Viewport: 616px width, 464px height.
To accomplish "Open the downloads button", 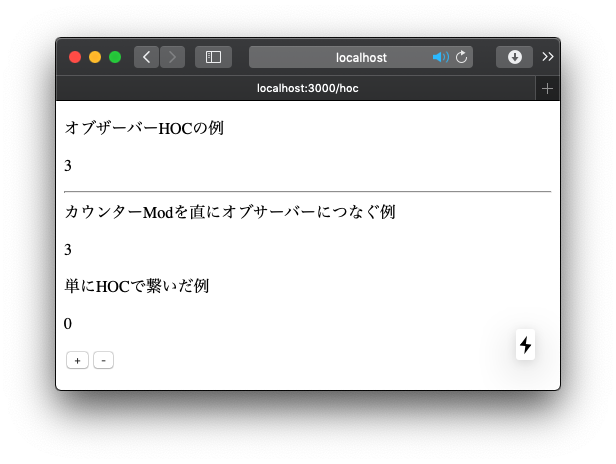I will pyautogui.click(x=514, y=57).
